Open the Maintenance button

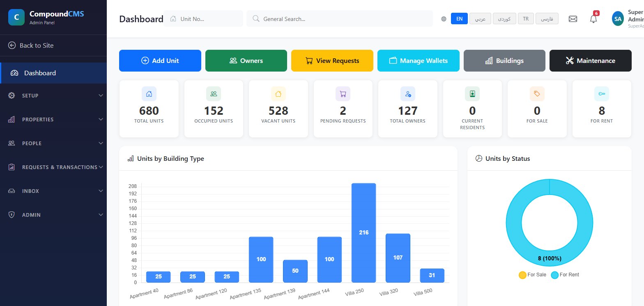tap(591, 61)
